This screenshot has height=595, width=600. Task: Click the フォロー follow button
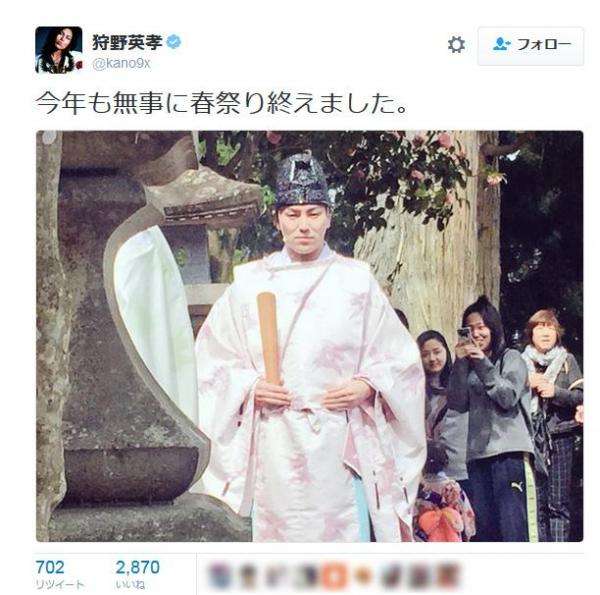pos(531,46)
